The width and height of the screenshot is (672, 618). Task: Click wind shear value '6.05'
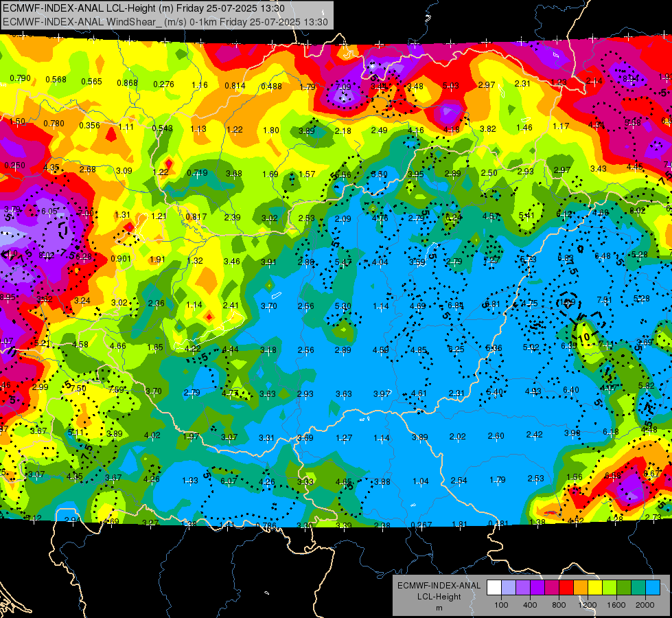(49, 211)
